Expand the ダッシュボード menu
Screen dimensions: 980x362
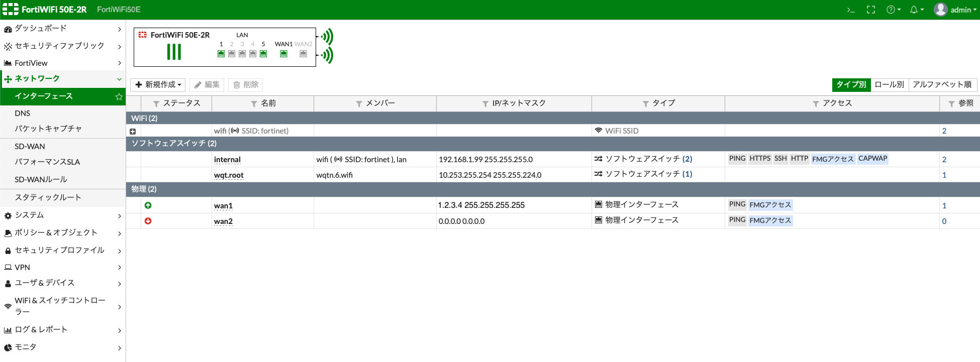pyautogui.click(x=63, y=29)
